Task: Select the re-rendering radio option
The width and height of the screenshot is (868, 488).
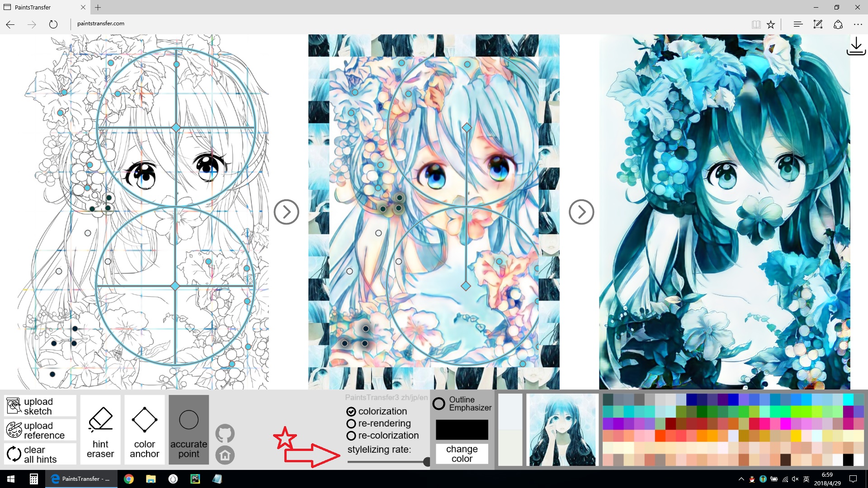Action: (x=351, y=424)
